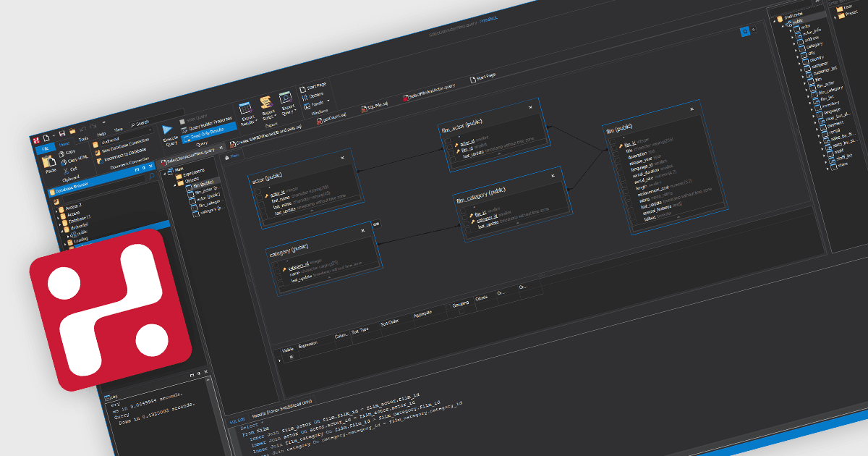Open the dvdrental connection combo box

127,135
